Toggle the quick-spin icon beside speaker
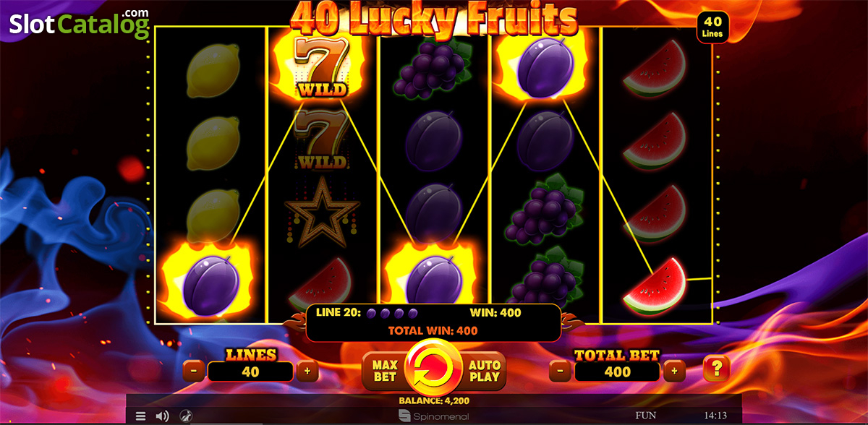The height and width of the screenshot is (425, 868). click(186, 416)
